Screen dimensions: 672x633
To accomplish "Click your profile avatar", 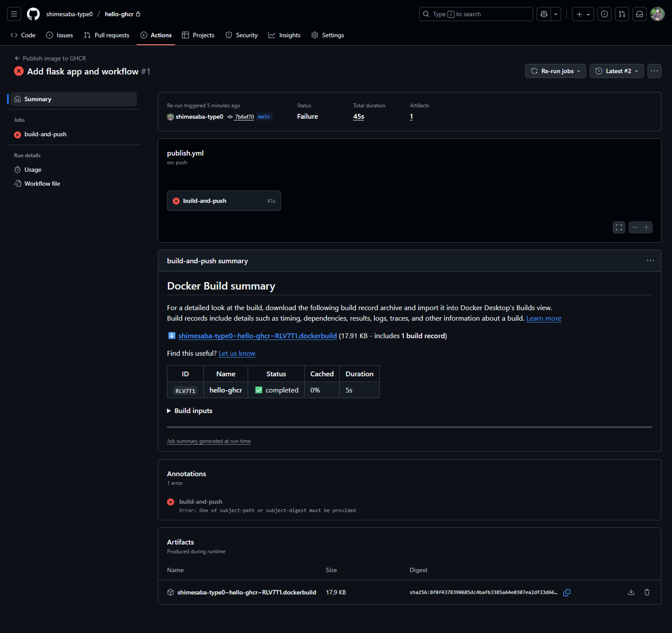I will coord(657,14).
